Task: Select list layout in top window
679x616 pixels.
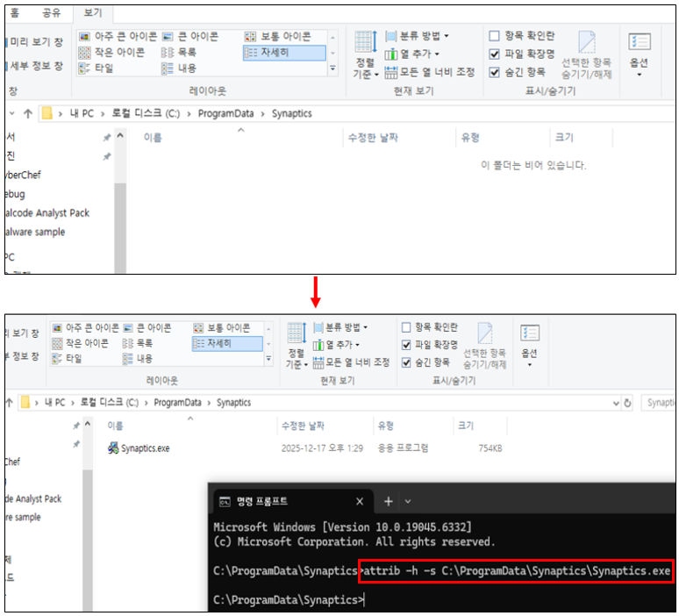Action: (179, 53)
